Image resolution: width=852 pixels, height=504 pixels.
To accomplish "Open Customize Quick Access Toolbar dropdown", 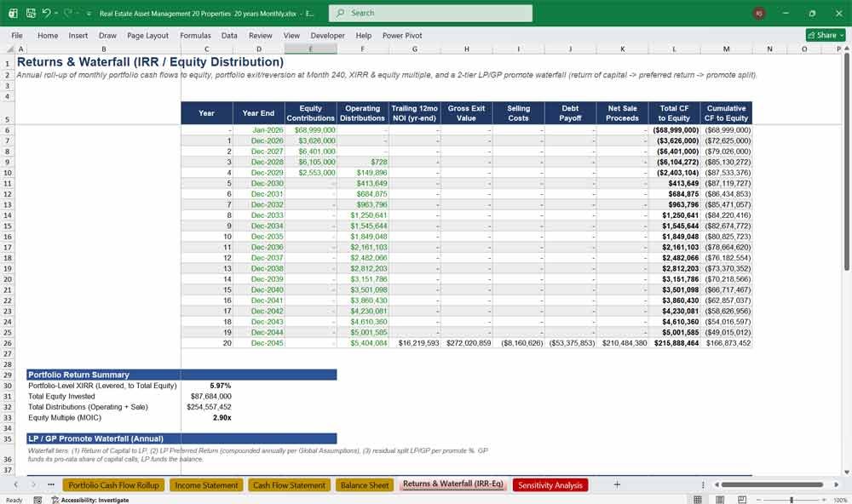I will (89, 14).
